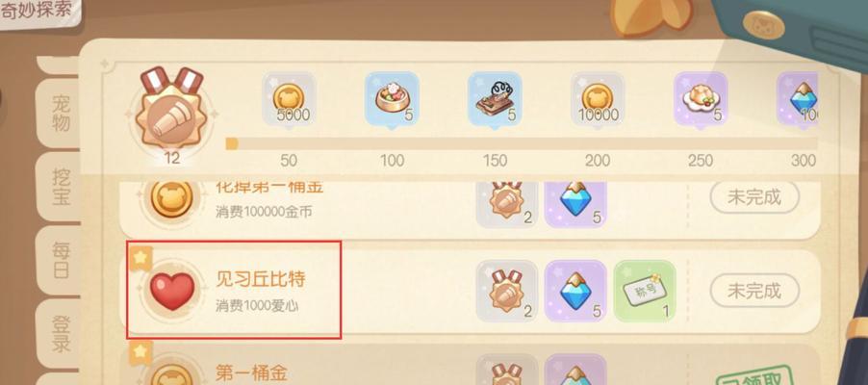Screen dimensions: 868x385
Task: Tap the medal reward in 见习丘比特 row
Action: click(506, 291)
